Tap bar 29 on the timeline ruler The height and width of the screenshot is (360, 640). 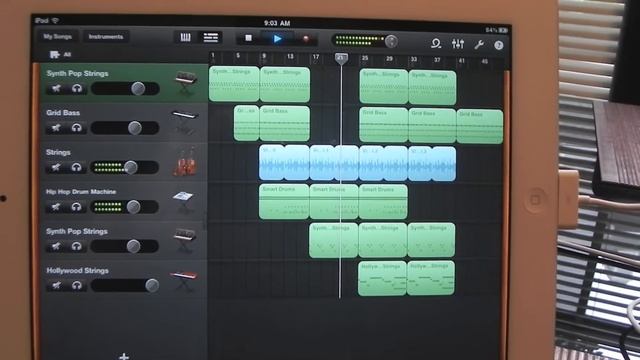[x=389, y=59]
